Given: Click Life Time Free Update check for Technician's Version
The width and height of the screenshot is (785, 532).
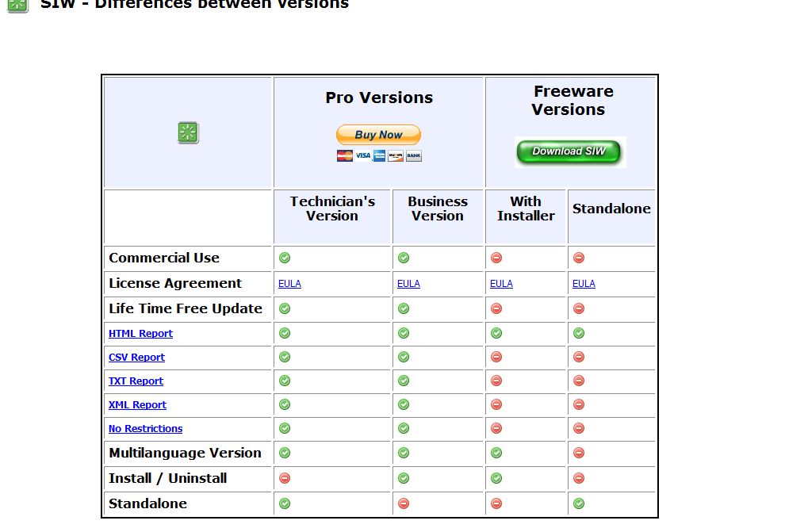Looking at the screenshot, I should [285, 308].
